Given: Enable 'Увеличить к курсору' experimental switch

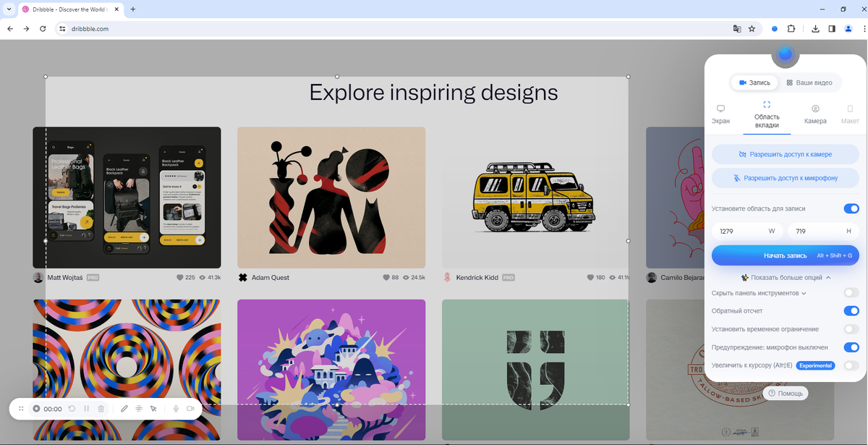Looking at the screenshot, I should 851,365.
